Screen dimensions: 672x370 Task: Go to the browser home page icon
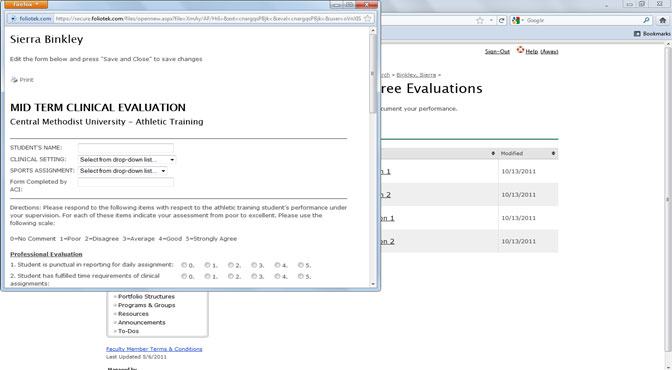point(663,20)
